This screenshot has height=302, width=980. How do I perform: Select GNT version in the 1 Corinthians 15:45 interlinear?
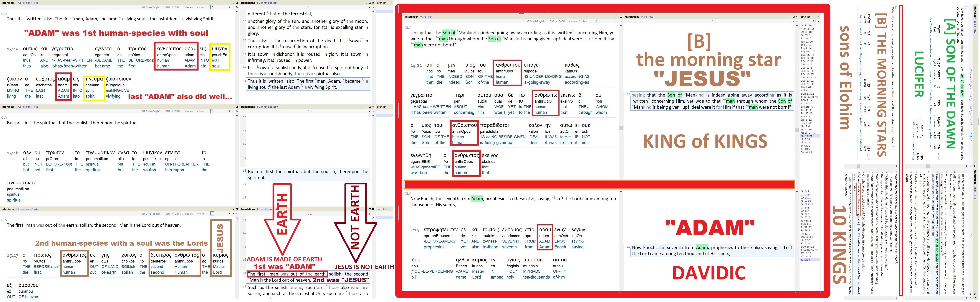point(168,7)
